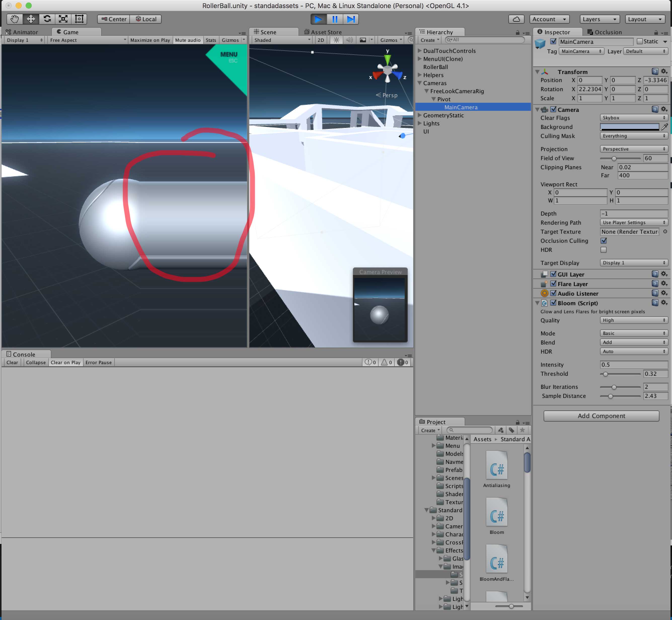Open Camera component help icon
This screenshot has width=672, height=620.
click(655, 109)
